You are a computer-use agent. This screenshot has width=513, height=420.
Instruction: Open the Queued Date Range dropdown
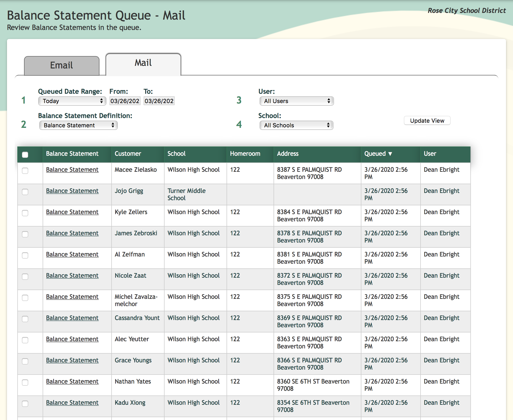[x=72, y=101]
